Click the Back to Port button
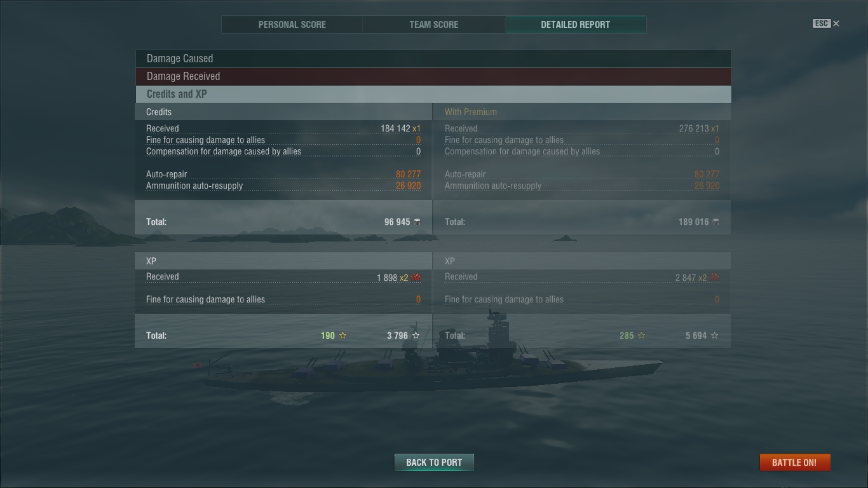This screenshot has width=868, height=488. [434, 462]
